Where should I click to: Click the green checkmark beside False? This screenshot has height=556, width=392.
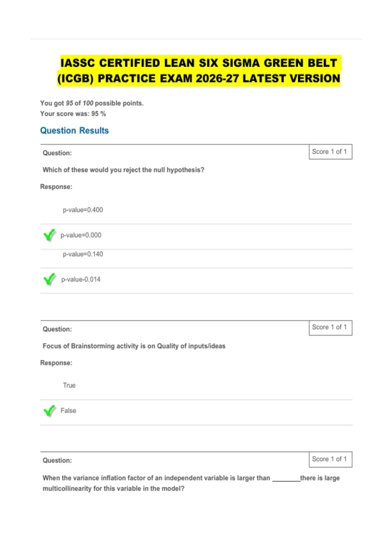pyautogui.click(x=49, y=411)
